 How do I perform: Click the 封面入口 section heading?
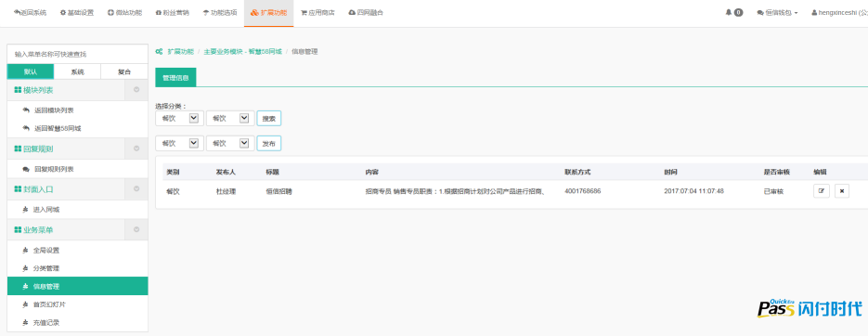click(x=33, y=188)
